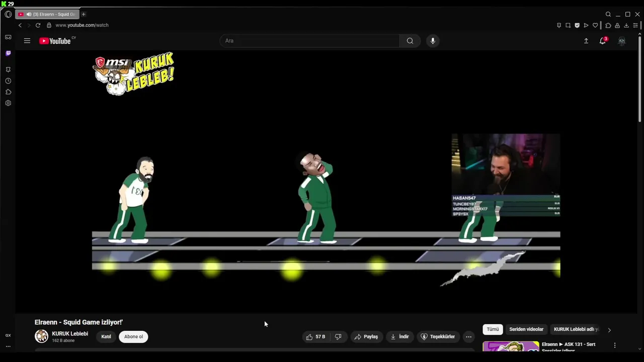Open the options menu for the ASK 131 video

pos(615,345)
